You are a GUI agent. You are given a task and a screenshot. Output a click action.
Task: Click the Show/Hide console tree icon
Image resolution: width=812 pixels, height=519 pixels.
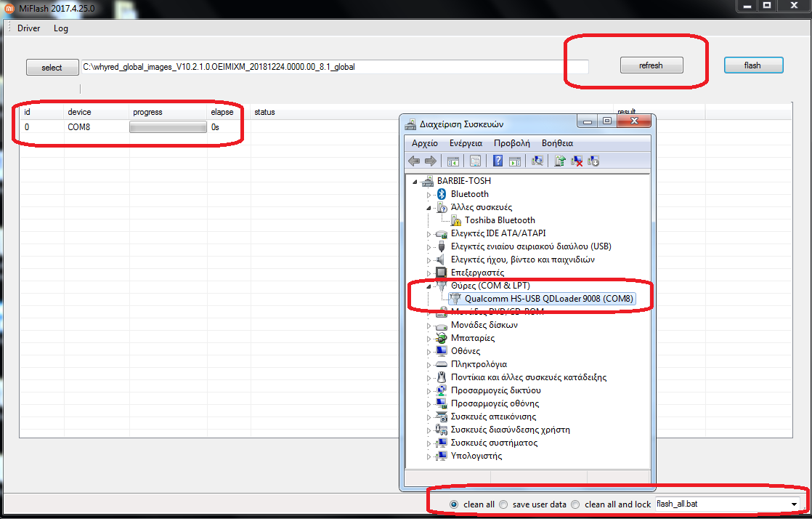tap(453, 161)
